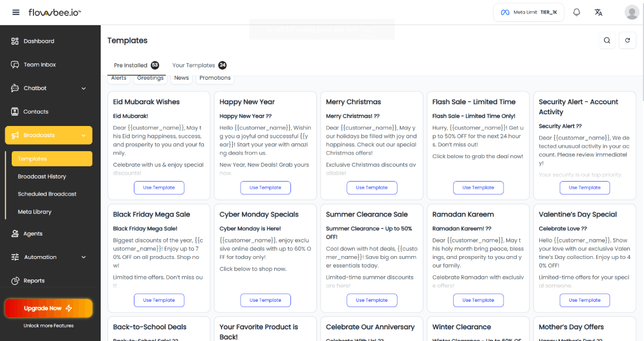644x341 pixels.
Task: Click the notification bell icon
Action: [x=576, y=12]
